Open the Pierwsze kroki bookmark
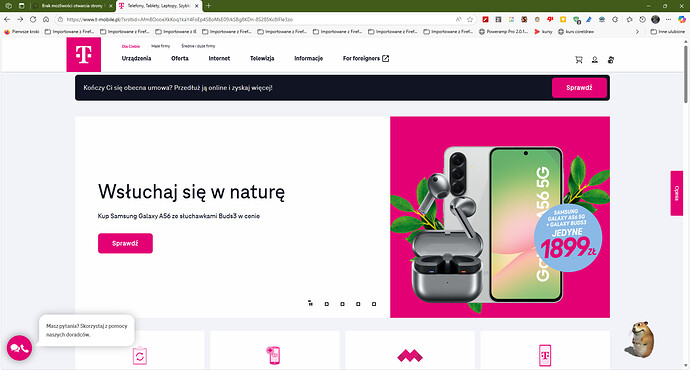This screenshot has width=690, height=370. point(21,32)
